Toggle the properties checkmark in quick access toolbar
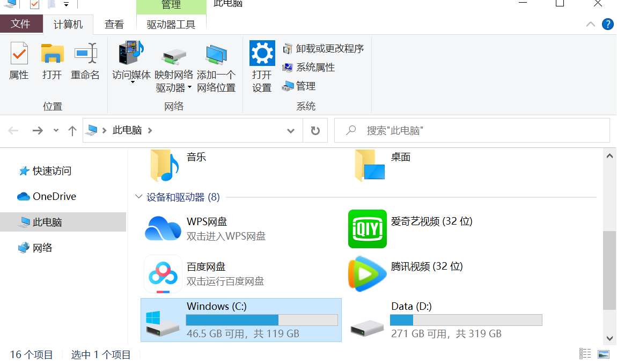The width and height of the screenshot is (617, 364). coord(35,4)
